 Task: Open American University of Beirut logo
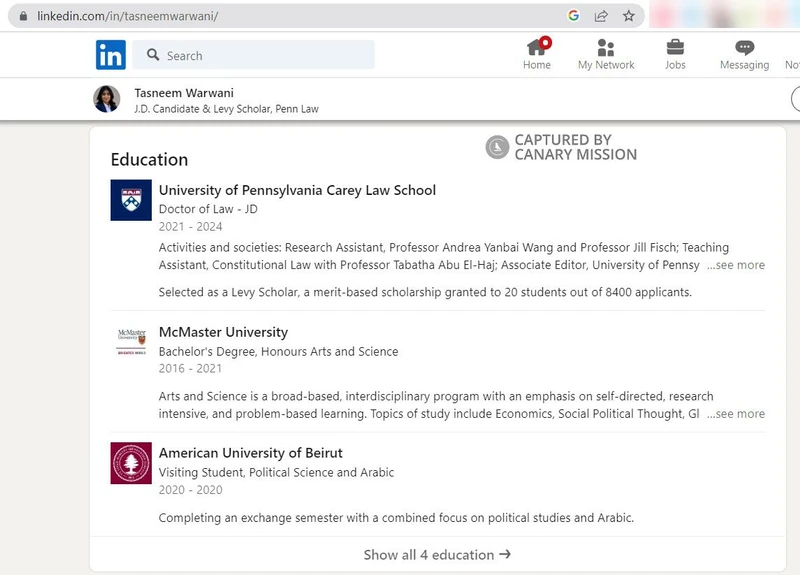pos(131,463)
